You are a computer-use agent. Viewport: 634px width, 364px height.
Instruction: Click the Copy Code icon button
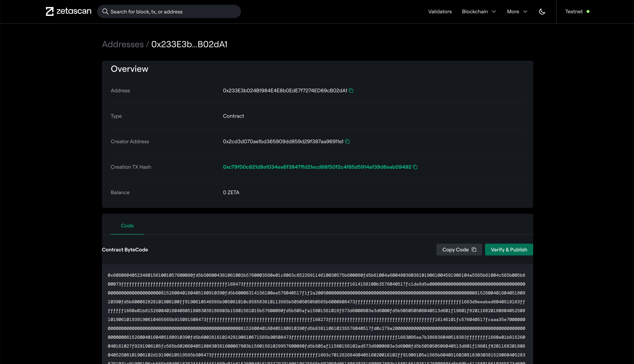tap(474, 250)
